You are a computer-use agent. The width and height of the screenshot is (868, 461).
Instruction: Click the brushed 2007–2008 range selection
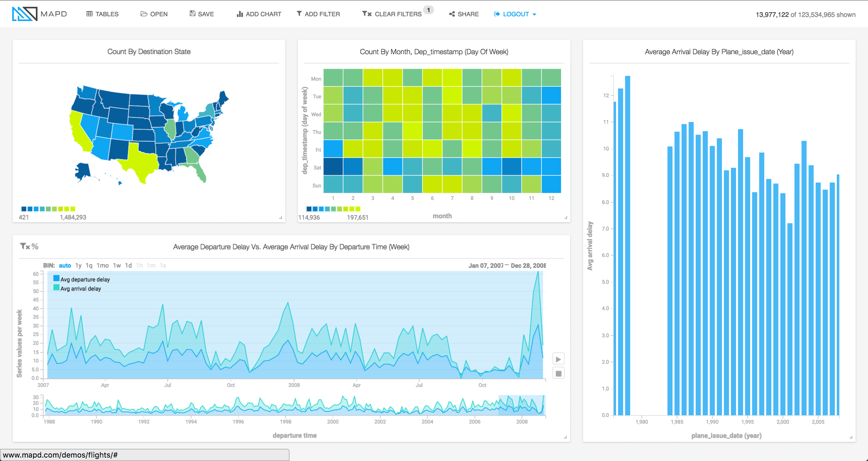[521, 405]
